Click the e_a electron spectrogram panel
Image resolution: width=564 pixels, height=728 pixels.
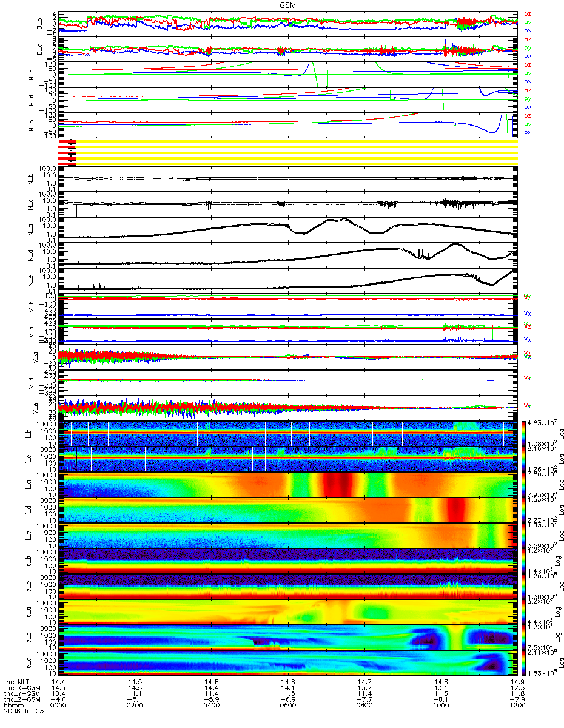point(288,612)
